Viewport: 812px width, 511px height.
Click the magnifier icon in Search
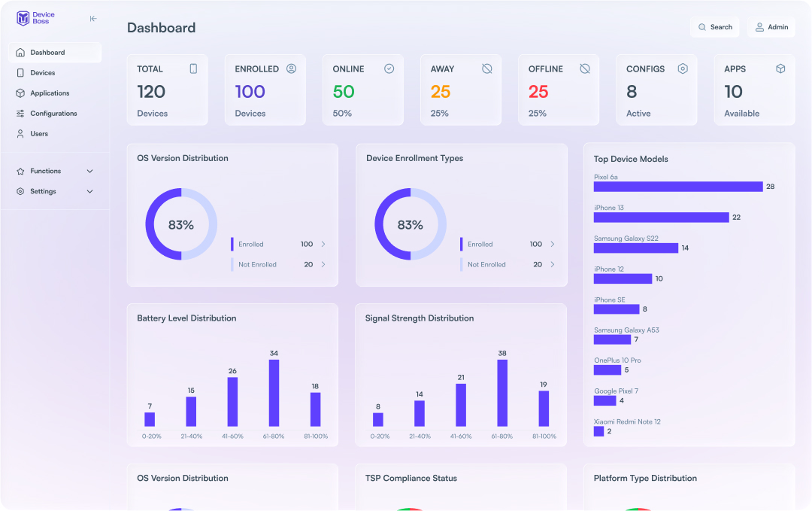[702, 27]
